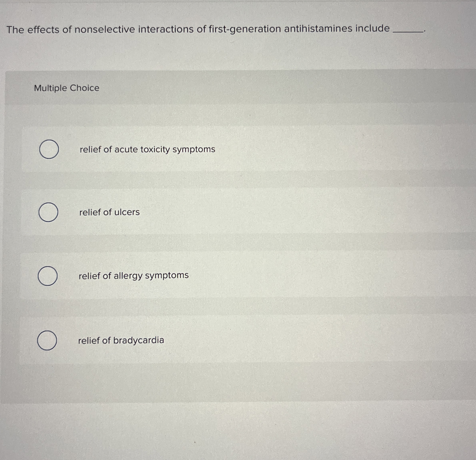The height and width of the screenshot is (460, 476).
Task: Select the 'relief of allergy symptoms' radio button
Action: [x=48, y=276]
